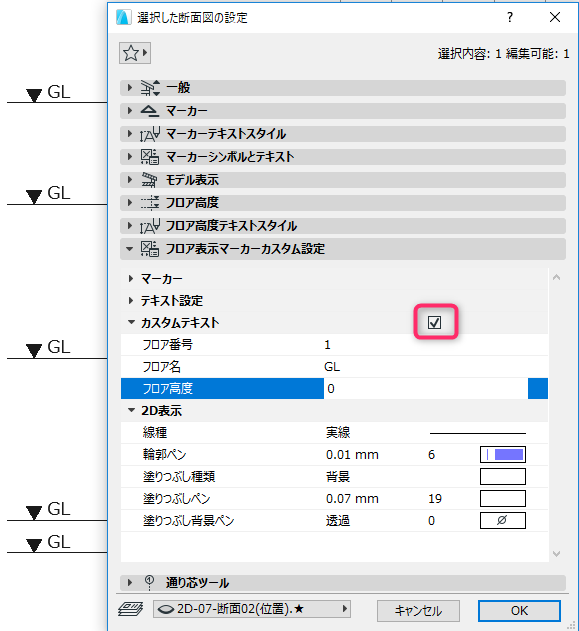Open the 2D-07-断面02(位置) layer dropdown
This screenshot has width=579, height=631.
[x=252, y=609]
